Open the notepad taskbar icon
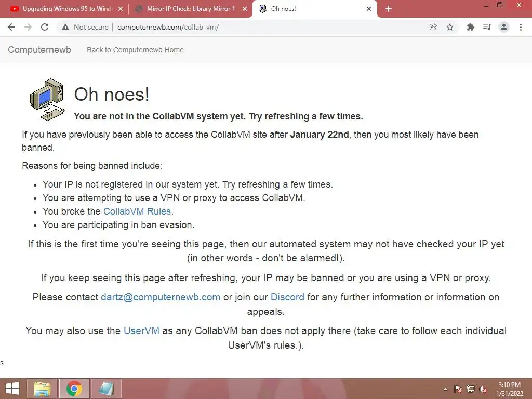 pos(106,389)
